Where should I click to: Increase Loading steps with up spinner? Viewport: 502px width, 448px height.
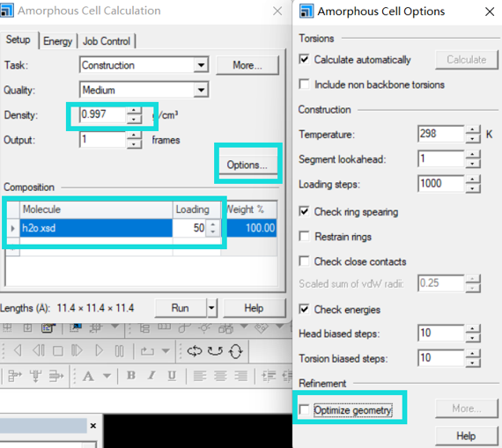point(473,180)
